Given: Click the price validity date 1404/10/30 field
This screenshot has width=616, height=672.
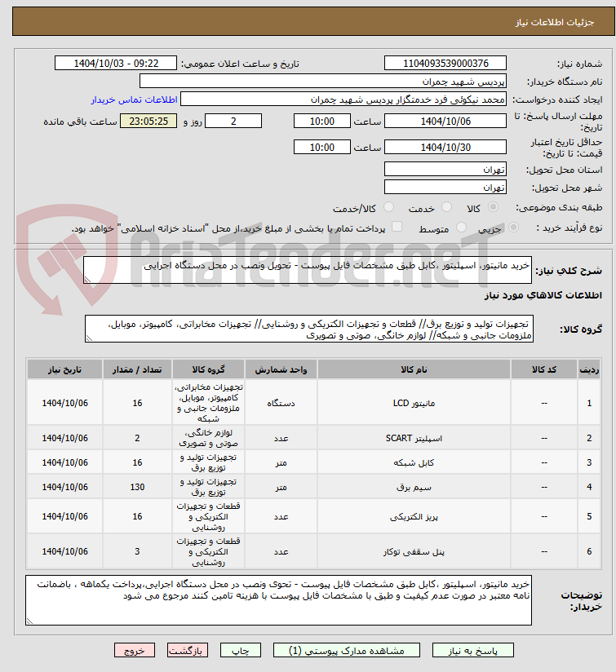Looking at the screenshot, I should pyautogui.click(x=445, y=147).
